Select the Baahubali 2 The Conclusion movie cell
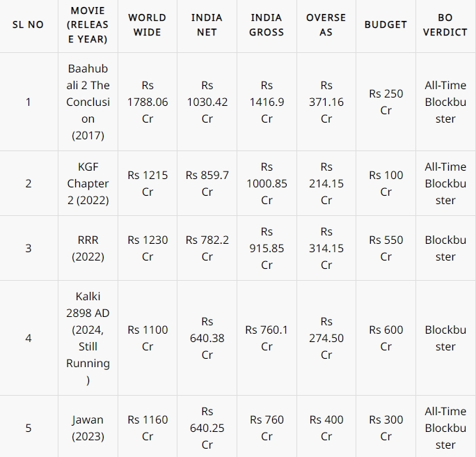 (x=88, y=102)
